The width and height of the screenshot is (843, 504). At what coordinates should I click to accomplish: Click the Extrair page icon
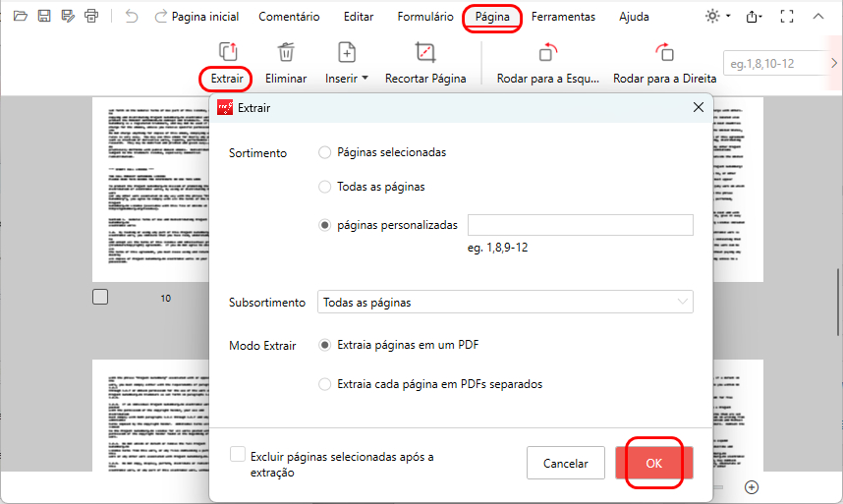[228, 52]
